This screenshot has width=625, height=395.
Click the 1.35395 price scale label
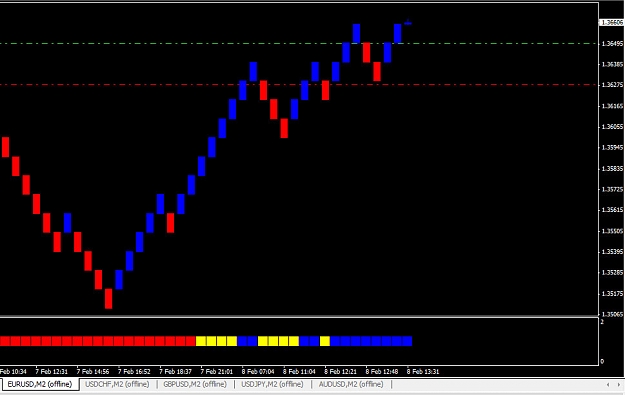click(612, 252)
